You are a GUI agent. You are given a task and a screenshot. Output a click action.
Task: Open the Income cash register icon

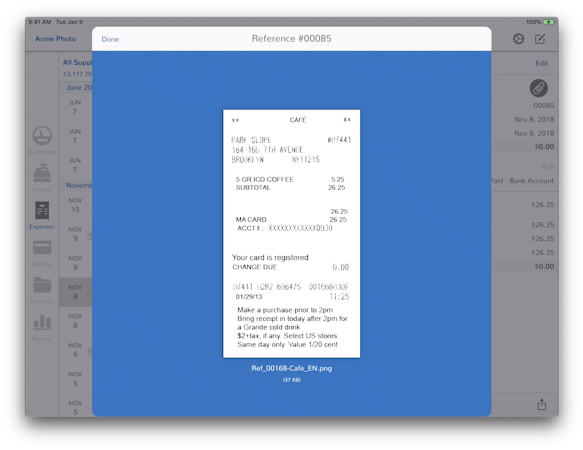coord(42,173)
